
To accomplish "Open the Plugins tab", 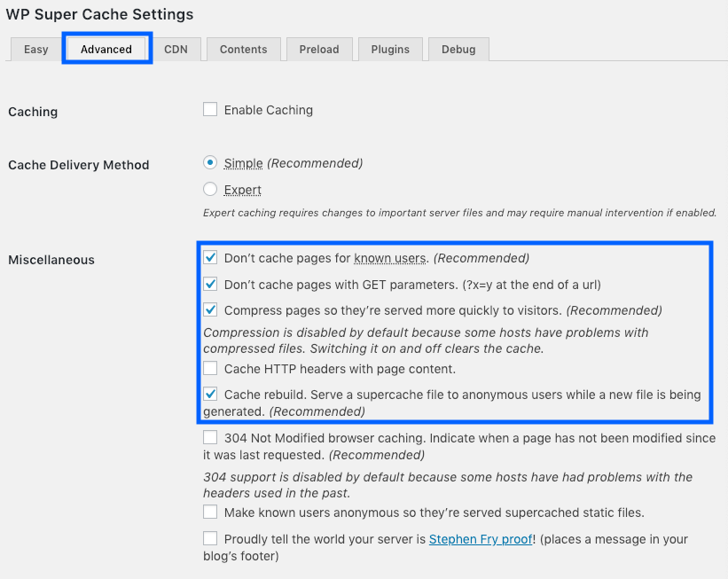I will pyautogui.click(x=390, y=50).
